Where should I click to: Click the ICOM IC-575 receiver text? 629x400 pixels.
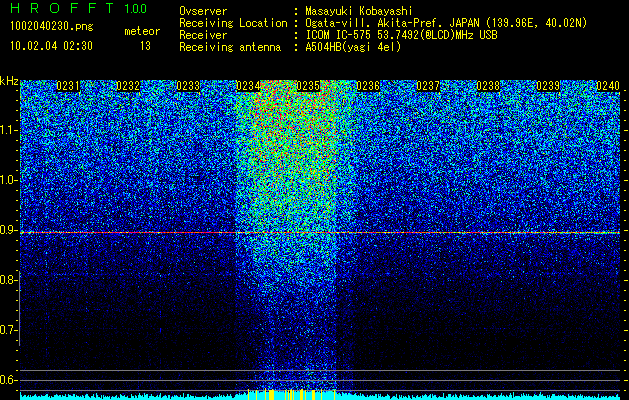(x=401, y=35)
